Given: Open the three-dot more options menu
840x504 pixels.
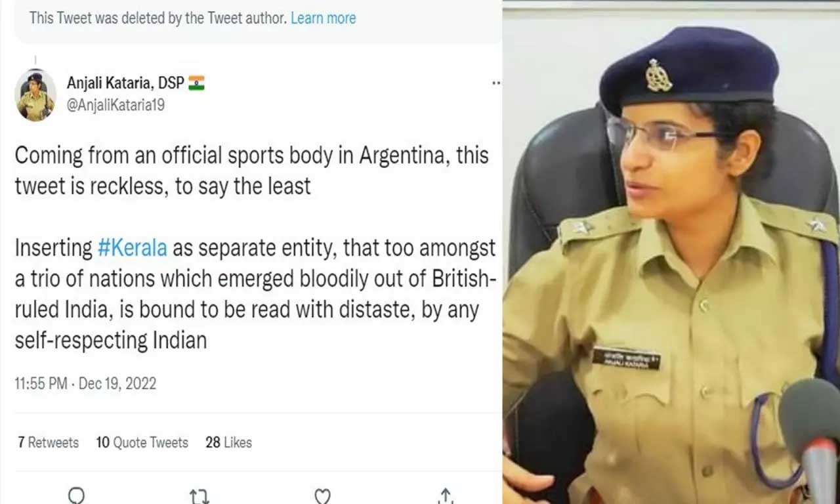Looking at the screenshot, I should coord(496,83).
